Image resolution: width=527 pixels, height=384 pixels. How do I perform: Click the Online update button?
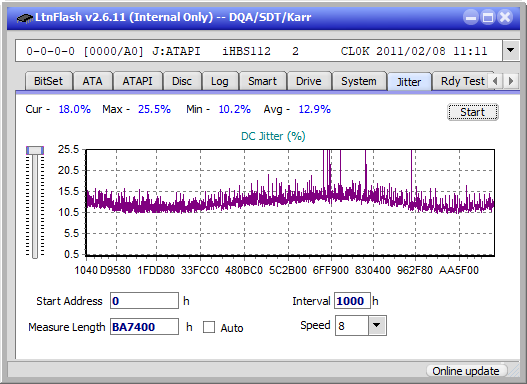point(466,371)
